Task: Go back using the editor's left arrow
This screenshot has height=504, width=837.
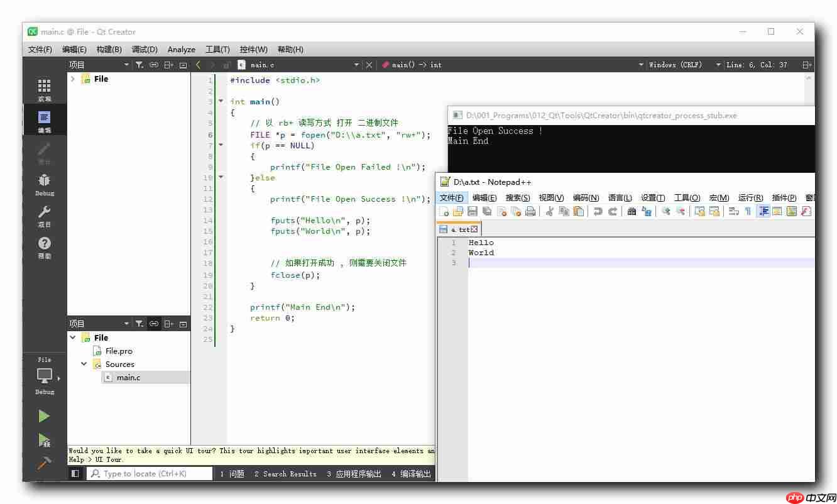Action: pyautogui.click(x=199, y=65)
